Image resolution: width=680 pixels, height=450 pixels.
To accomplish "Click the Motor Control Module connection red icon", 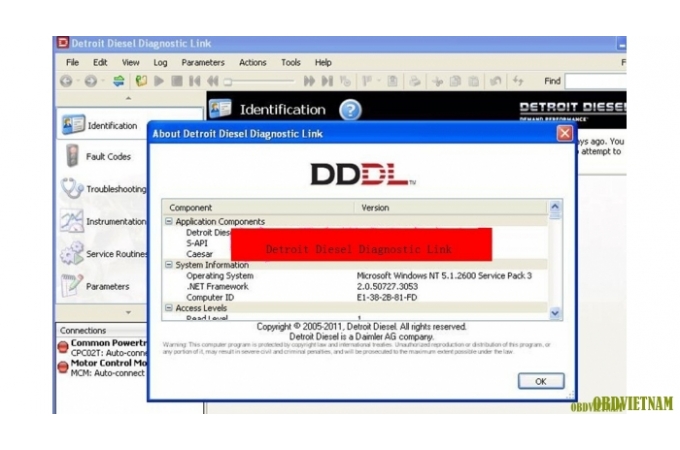I will pyautogui.click(x=63, y=367).
